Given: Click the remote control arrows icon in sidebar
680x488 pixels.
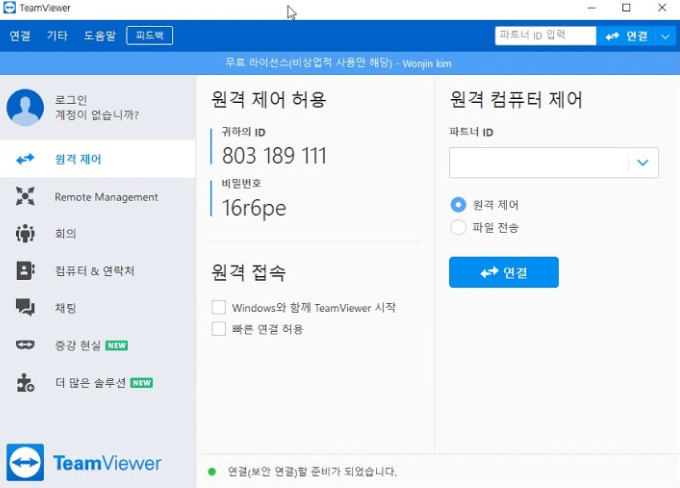Looking at the screenshot, I should [x=25, y=159].
